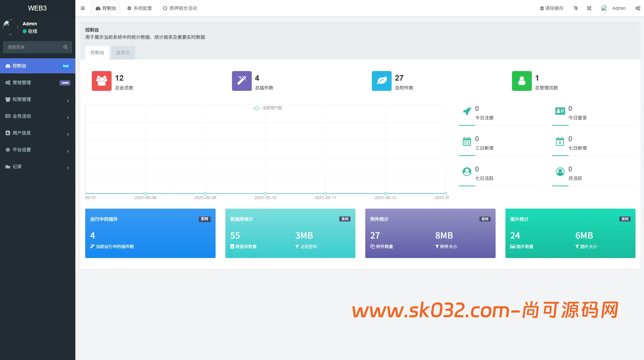Click the language switch icon in header
Image resolution: width=644 pixels, height=360 pixels.
[x=575, y=8]
